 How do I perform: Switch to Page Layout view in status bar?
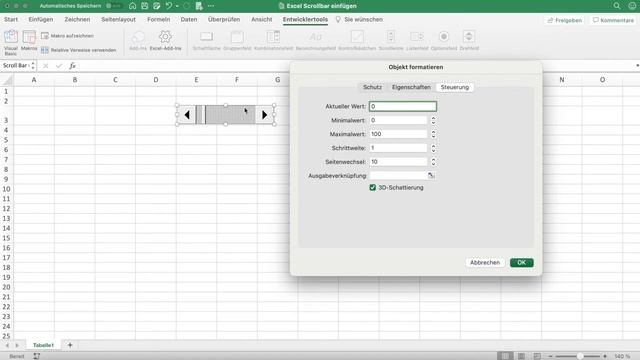[x=521, y=356]
